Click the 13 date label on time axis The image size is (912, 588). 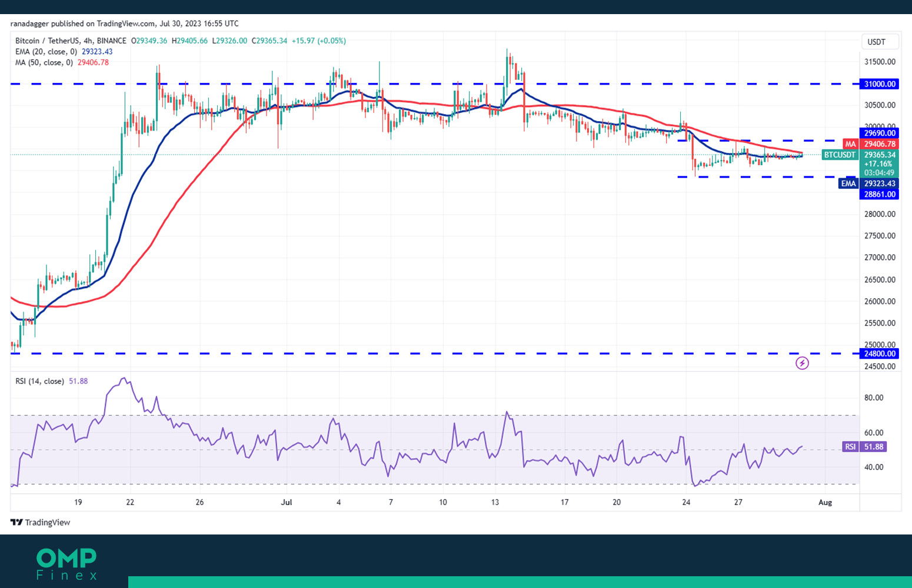click(x=495, y=502)
